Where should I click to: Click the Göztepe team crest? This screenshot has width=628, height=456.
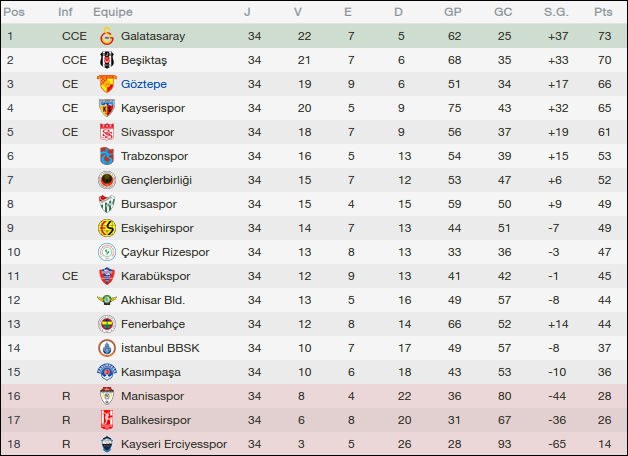pyautogui.click(x=106, y=84)
